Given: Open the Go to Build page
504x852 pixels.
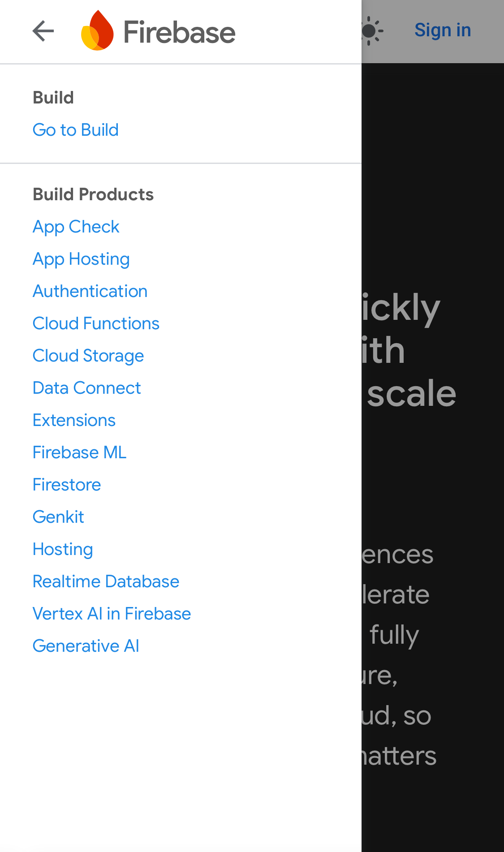Looking at the screenshot, I should pyautogui.click(x=75, y=130).
